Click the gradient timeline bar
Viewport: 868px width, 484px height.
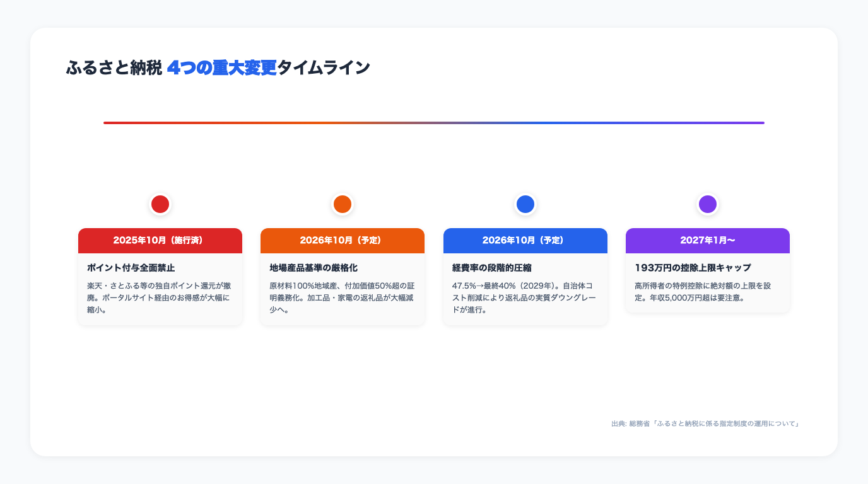(433, 123)
